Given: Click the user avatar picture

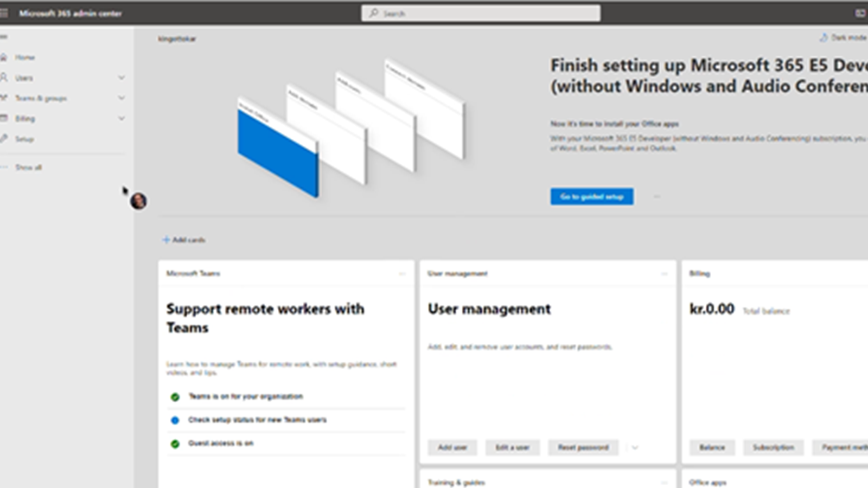Looking at the screenshot, I should click(x=138, y=201).
